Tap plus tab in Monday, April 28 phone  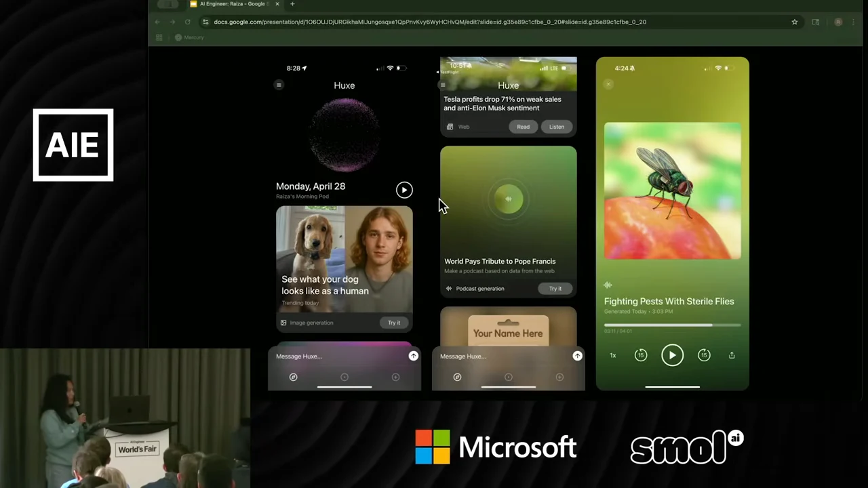(395, 377)
